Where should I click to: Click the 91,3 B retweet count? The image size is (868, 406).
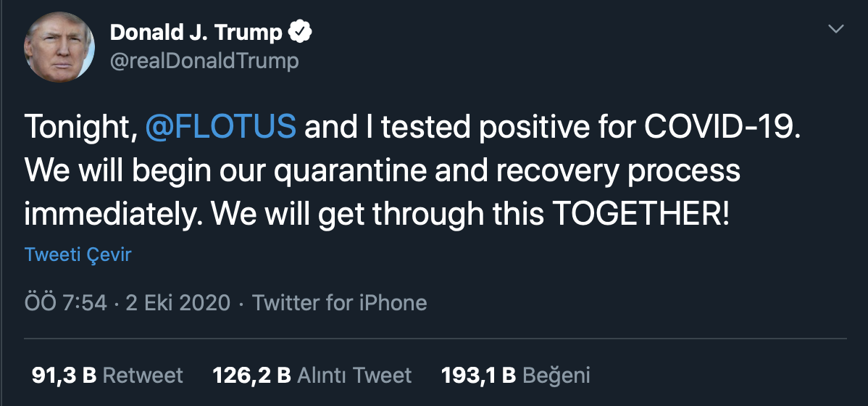[x=64, y=376]
